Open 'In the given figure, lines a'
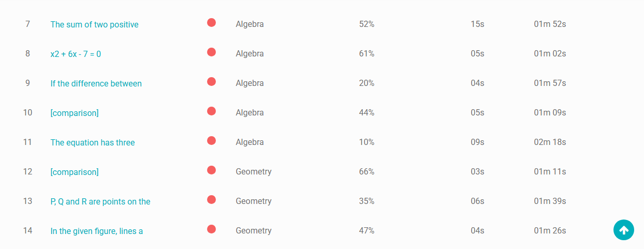Image resolution: width=644 pixels, height=249 pixels. tap(97, 231)
